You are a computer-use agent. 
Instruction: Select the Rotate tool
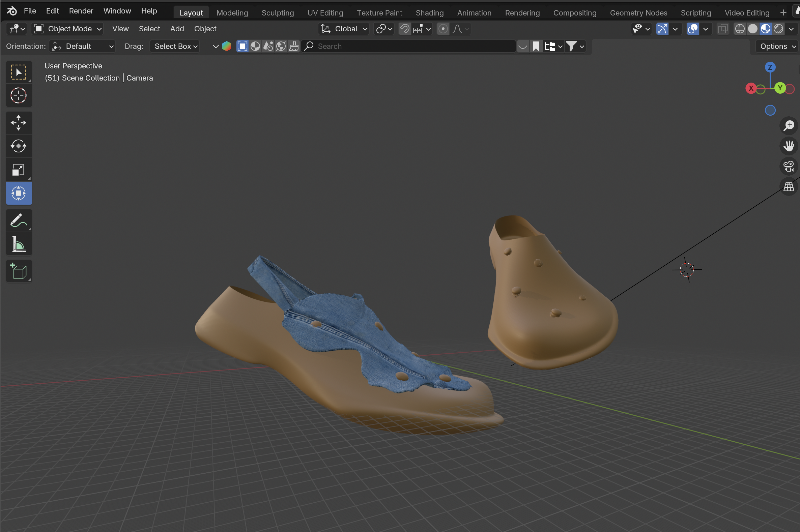click(x=19, y=146)
